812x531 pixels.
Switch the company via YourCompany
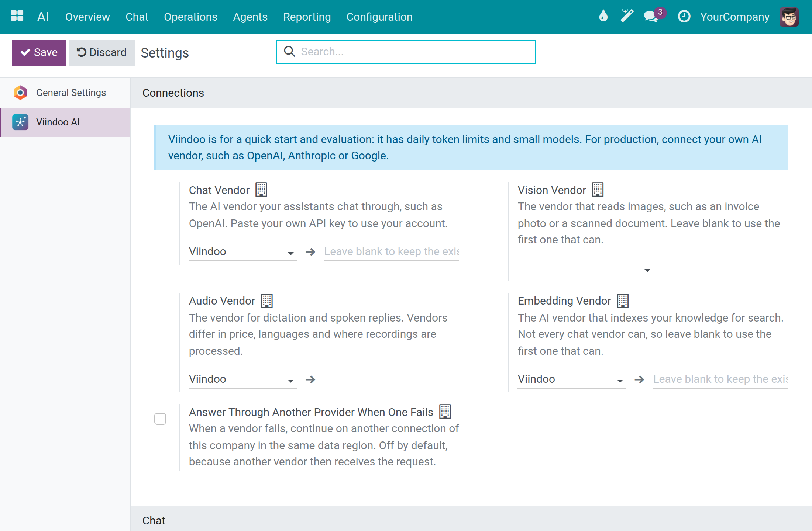pos(735,17)
